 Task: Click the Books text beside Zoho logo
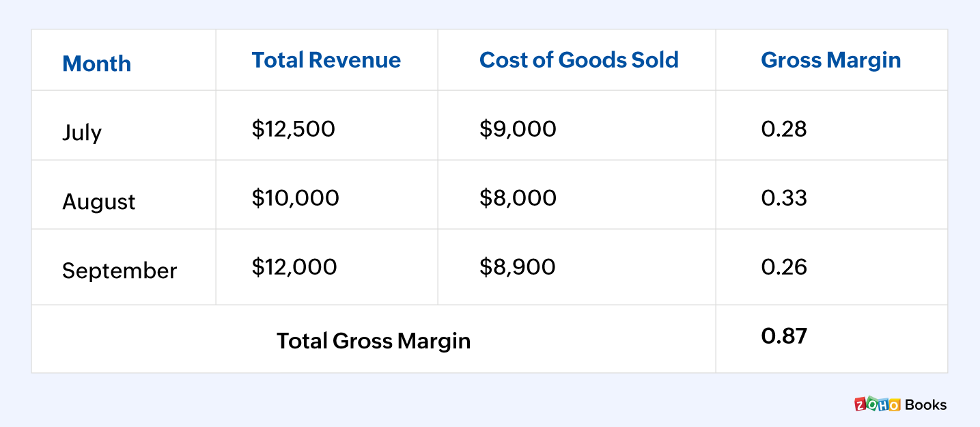click(925, 404)
